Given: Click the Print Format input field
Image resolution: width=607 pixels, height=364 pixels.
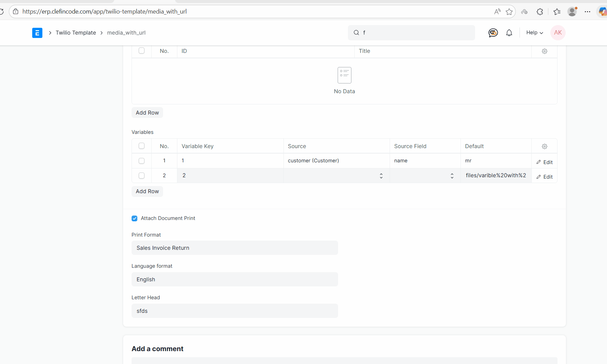Looking at the screenshot, I should pos(235,248).
